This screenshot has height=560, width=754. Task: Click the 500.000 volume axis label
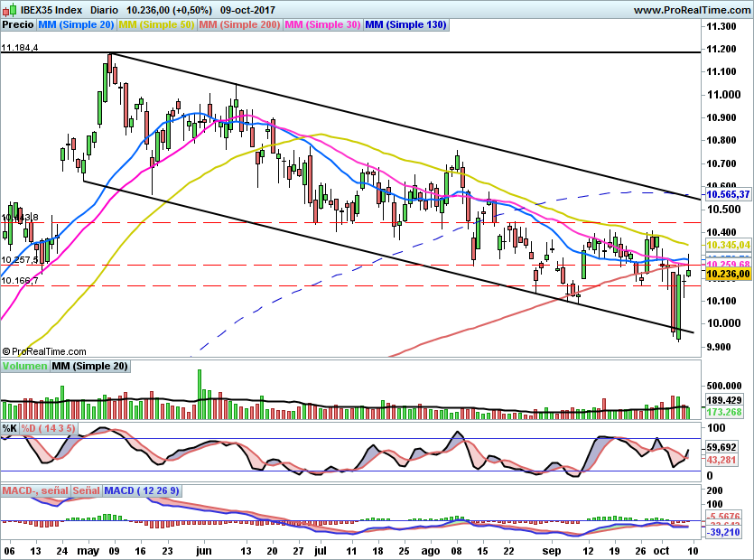point(723,386)
